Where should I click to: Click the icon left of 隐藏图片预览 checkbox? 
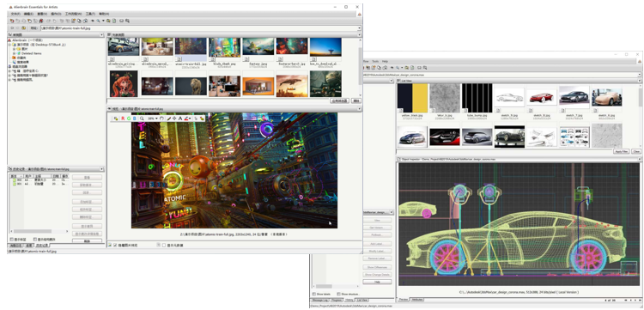[x=110, y=245]
